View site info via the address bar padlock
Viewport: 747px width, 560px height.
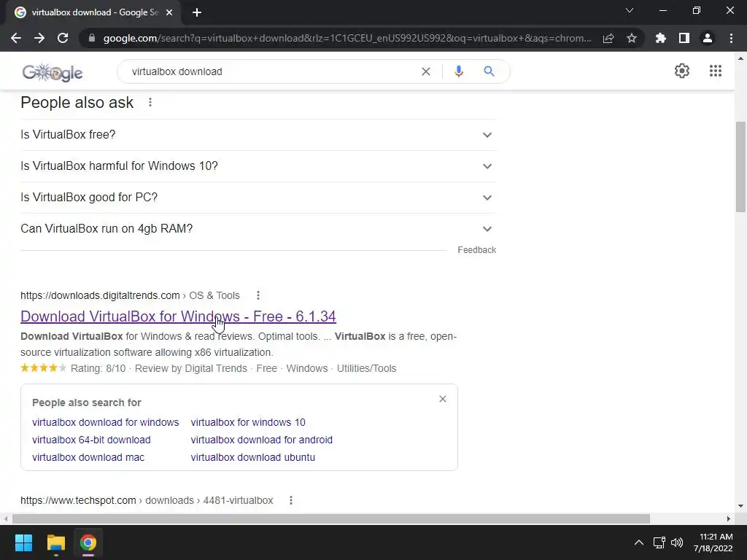(92, 38)
